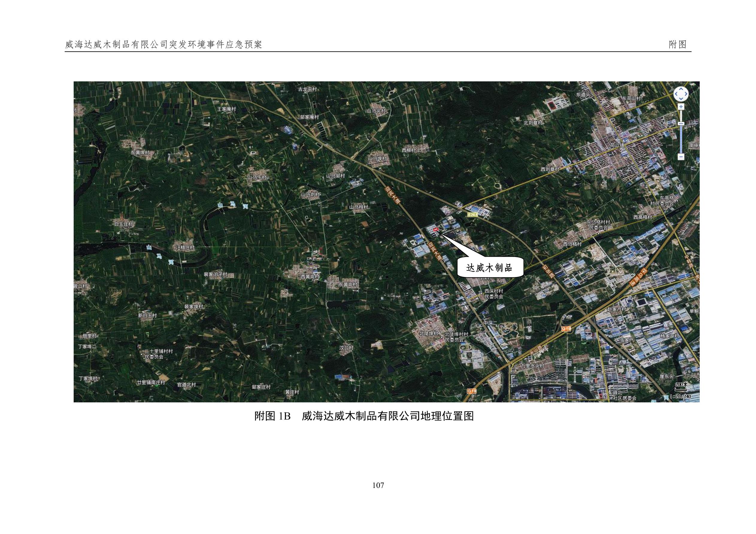Click the 白玉庄村 village label

click(x=123, y=224)
